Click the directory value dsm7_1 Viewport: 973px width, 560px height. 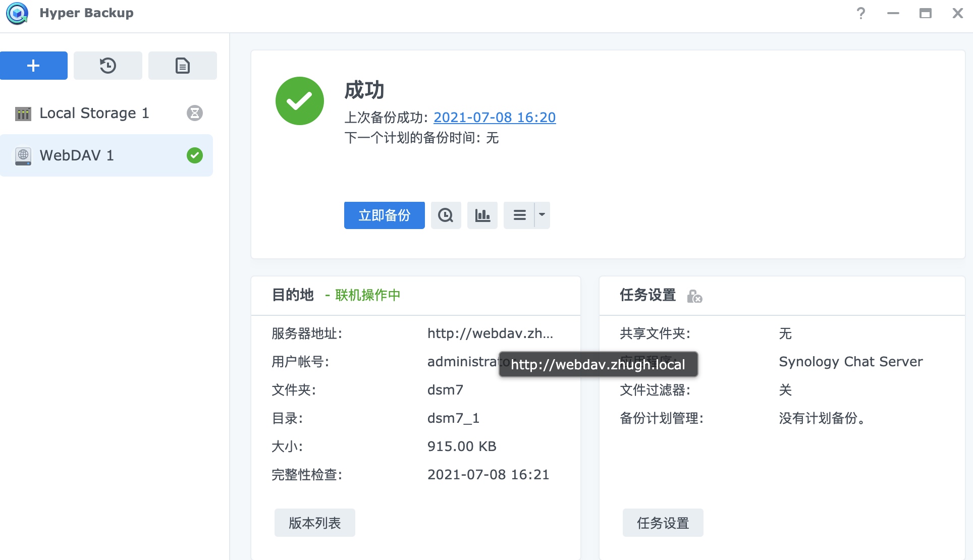coord(453,418)
